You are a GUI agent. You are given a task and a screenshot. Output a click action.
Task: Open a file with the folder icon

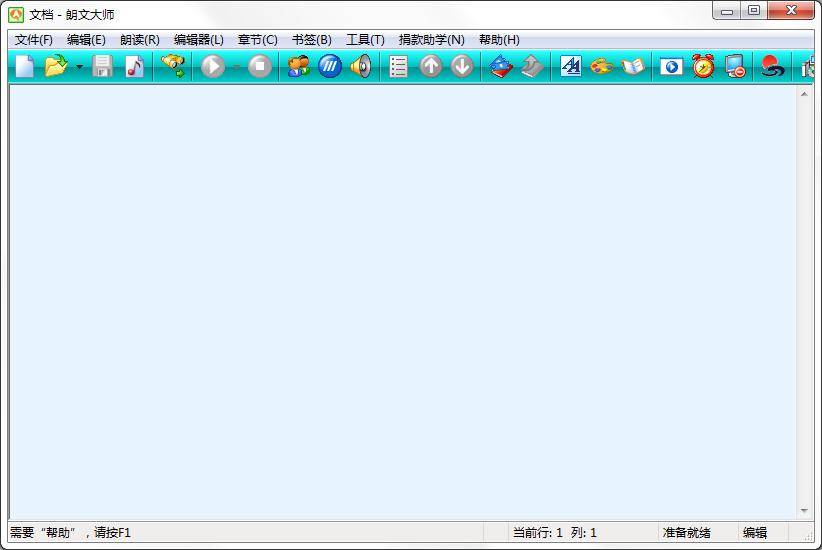tap(56, 67)
